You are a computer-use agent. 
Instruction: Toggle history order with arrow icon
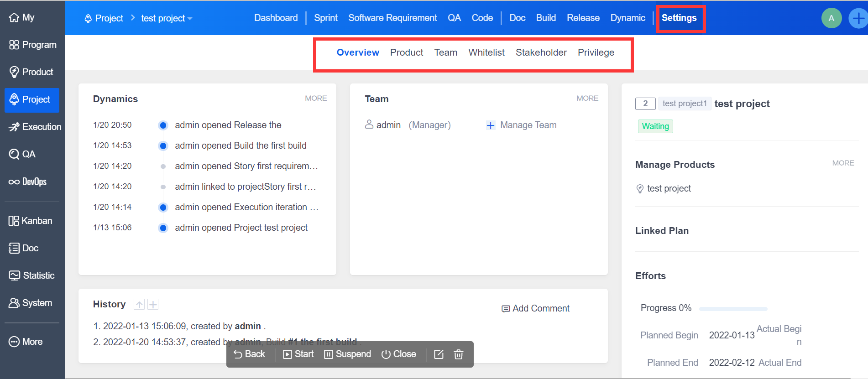(139, 304)
